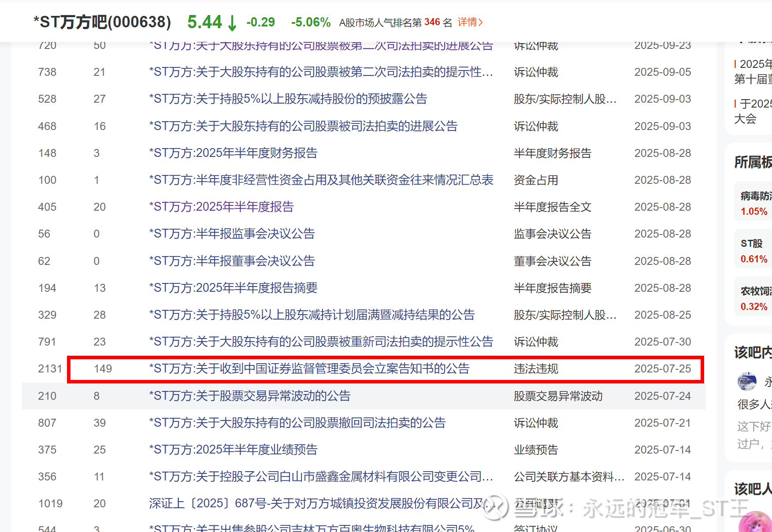Click the 资金占用 category label

(x=536, y=180)
